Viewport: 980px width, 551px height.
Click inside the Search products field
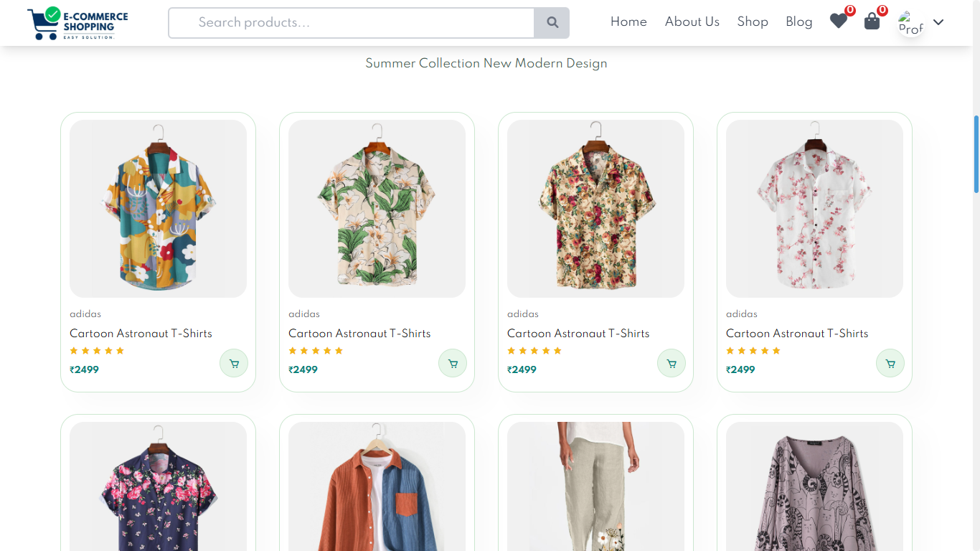tap(352, 23)
